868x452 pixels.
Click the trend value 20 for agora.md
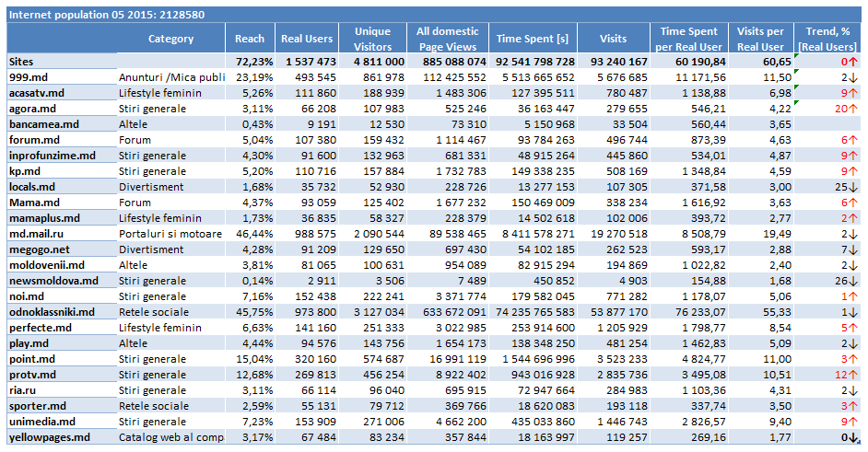point(846,109)
